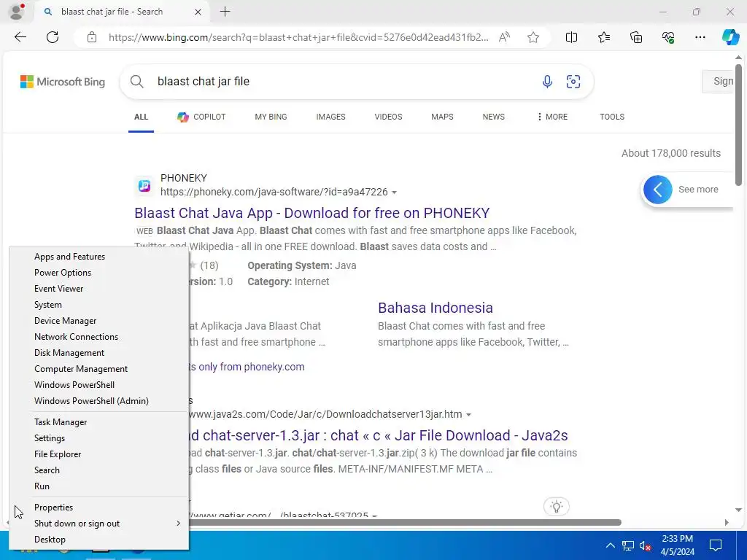Screen dimensions: 747x560
Task: Click the browser back arrow
Action: [x=20, y=37]
